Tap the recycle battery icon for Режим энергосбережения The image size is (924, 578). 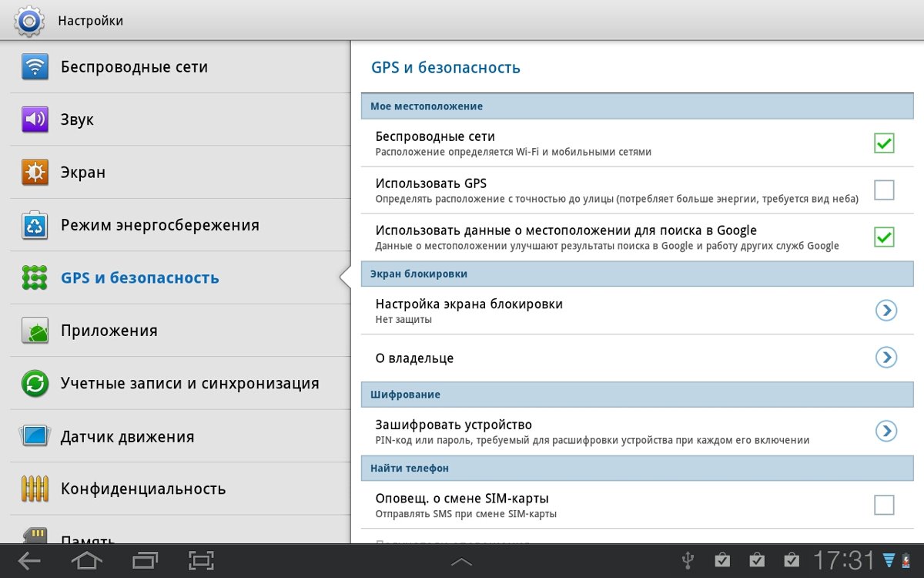click(x=35, y=225)
